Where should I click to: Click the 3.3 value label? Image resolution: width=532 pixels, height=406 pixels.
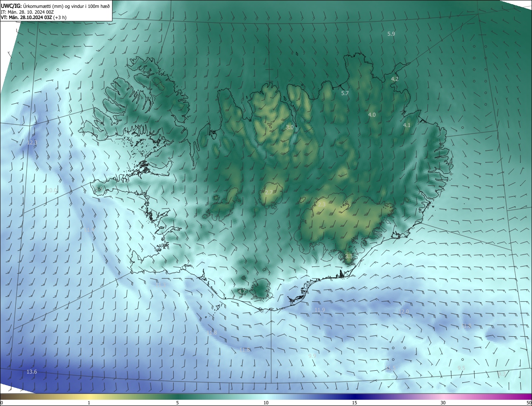point(348,257)
